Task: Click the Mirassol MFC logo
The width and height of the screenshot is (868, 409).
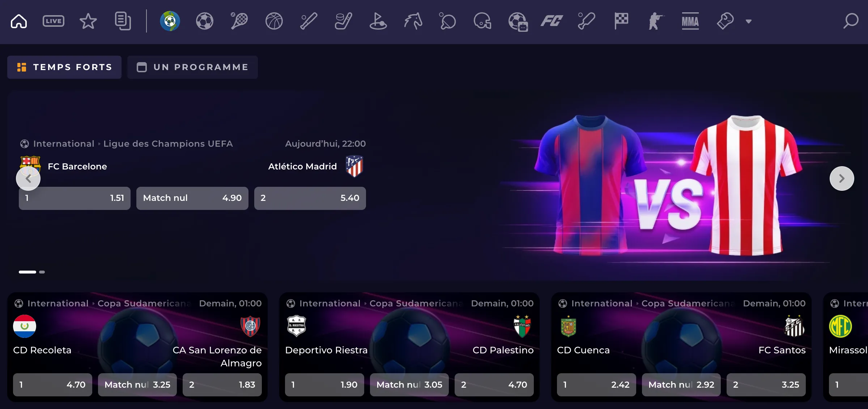Action: pyautogui.click(x=841, y=326)
